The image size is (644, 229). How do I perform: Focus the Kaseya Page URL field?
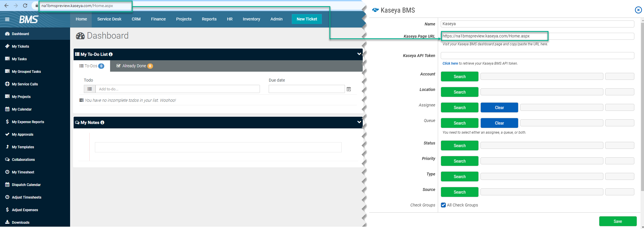point(537,36)
